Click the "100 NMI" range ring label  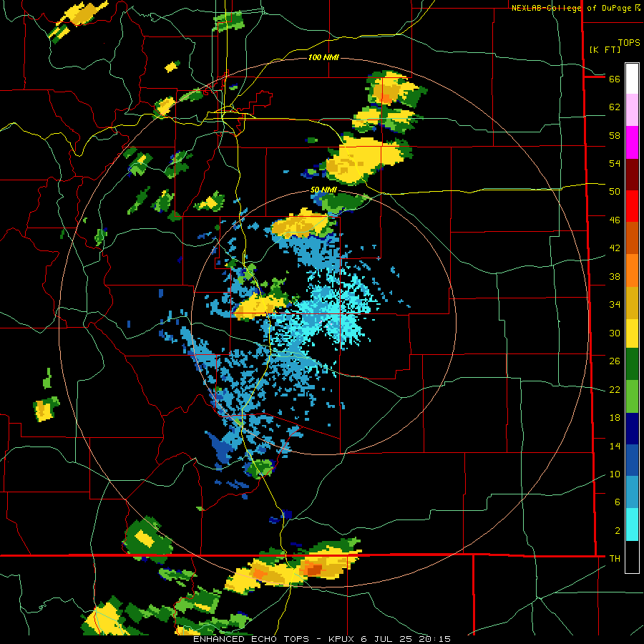323,57
